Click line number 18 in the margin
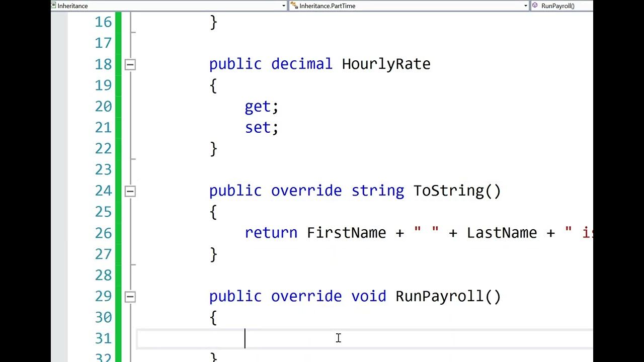This screenshot has width=644, height=362. [103, 64]
